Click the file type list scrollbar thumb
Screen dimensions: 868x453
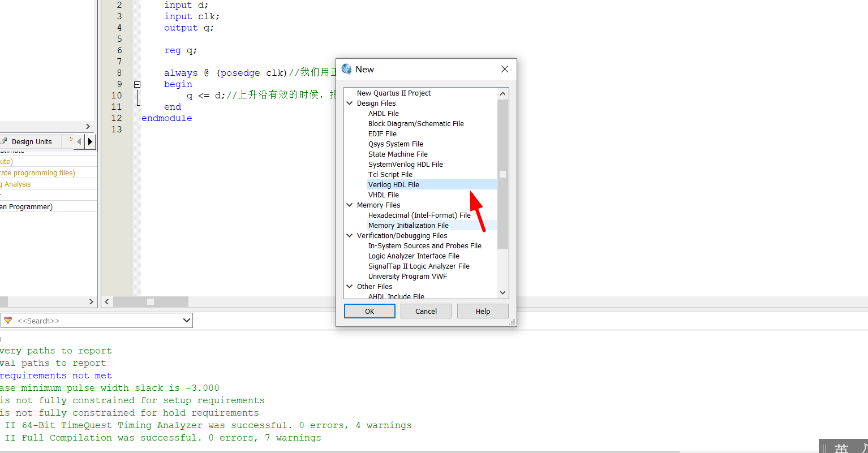pyautogui.click(x=502, y=174)
